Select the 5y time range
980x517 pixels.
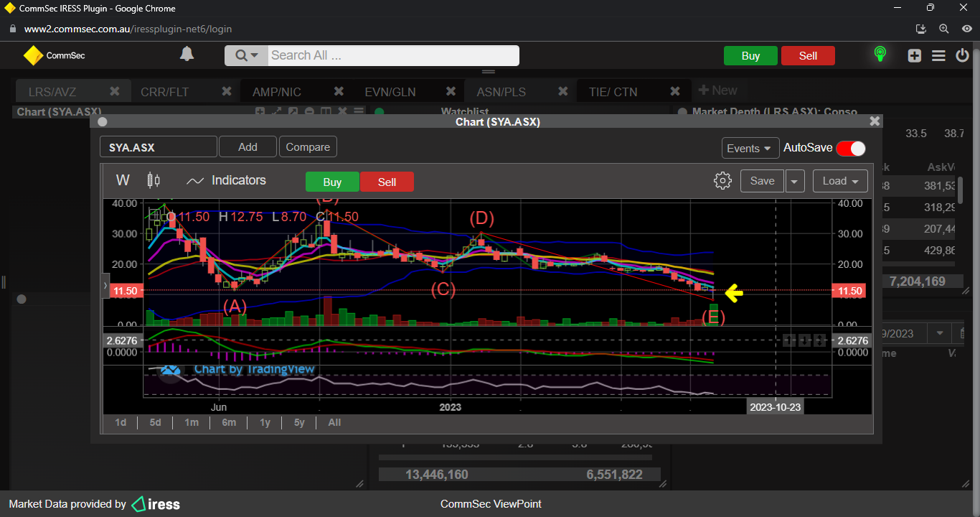click(299, 422)
